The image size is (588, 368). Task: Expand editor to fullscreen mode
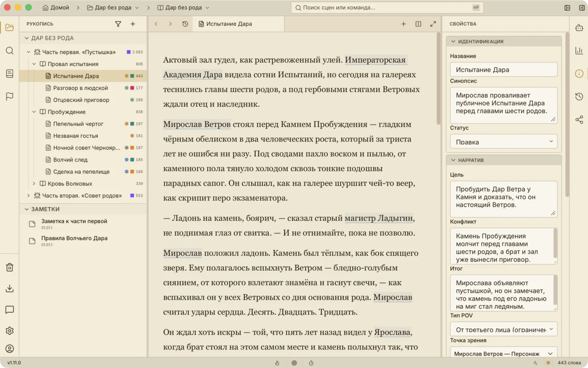click(x=433, y=24)
